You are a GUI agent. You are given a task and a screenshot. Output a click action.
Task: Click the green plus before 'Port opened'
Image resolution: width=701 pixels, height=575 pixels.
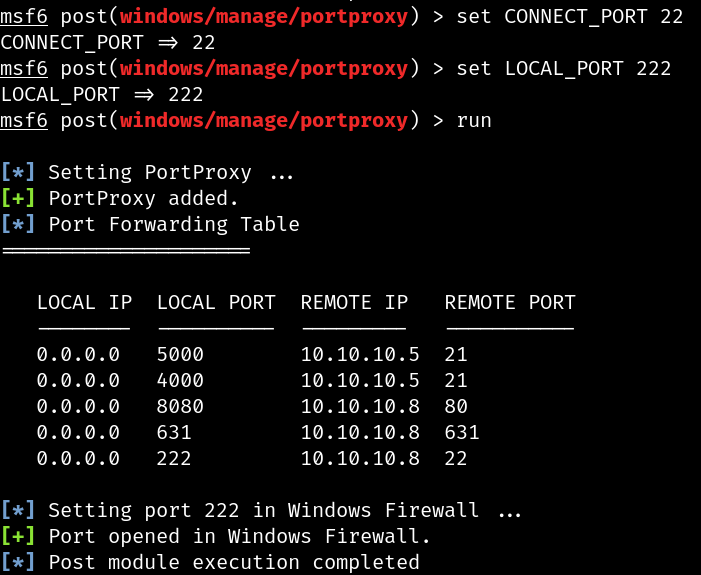(18, 536)
